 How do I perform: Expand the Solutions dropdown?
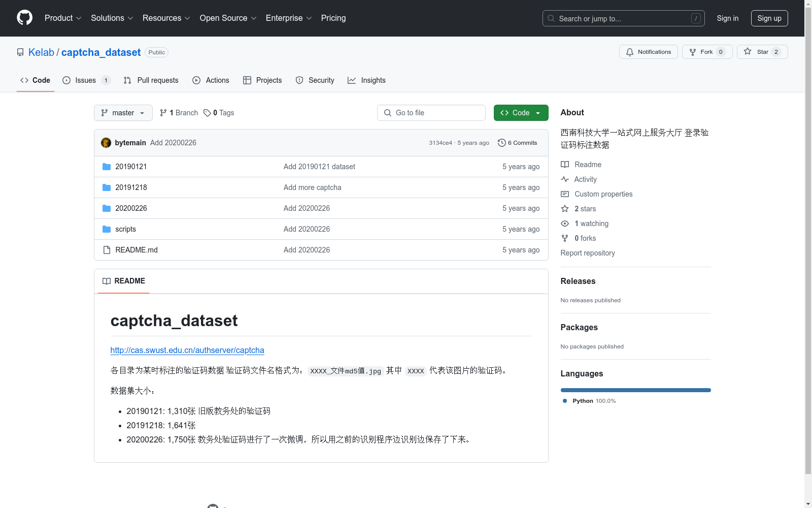point(112,18)
